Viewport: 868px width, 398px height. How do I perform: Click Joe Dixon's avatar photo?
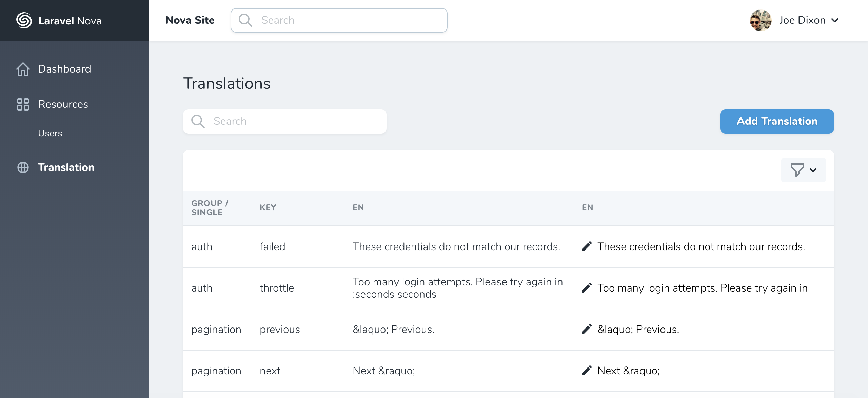(x=761, y=20)
